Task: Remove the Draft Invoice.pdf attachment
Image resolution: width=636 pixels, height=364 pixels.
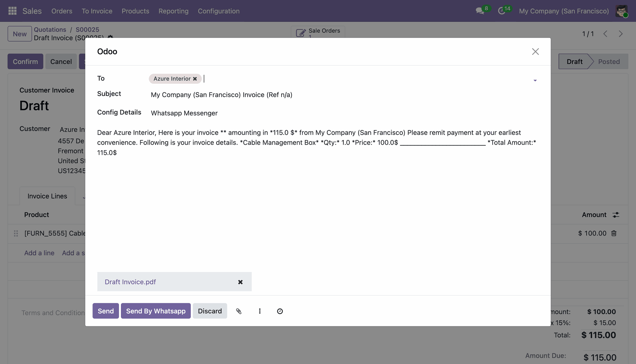Action: tap(240, 282)
